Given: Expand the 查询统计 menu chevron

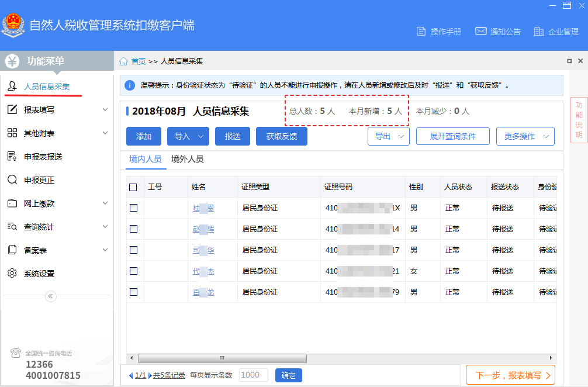Looking at the screenshot, I should click(105, 226).
